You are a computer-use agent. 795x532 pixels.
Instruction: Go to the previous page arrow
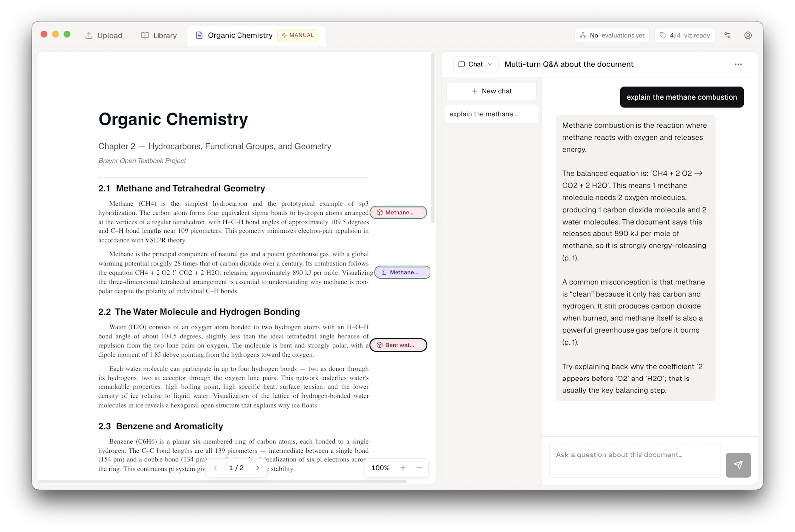(x=215, y=468)
